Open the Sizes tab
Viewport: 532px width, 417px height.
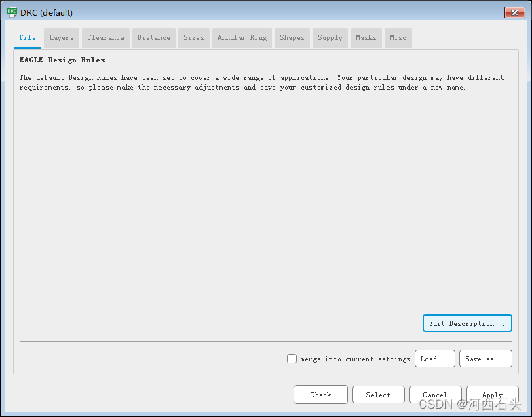coord(194,38)
